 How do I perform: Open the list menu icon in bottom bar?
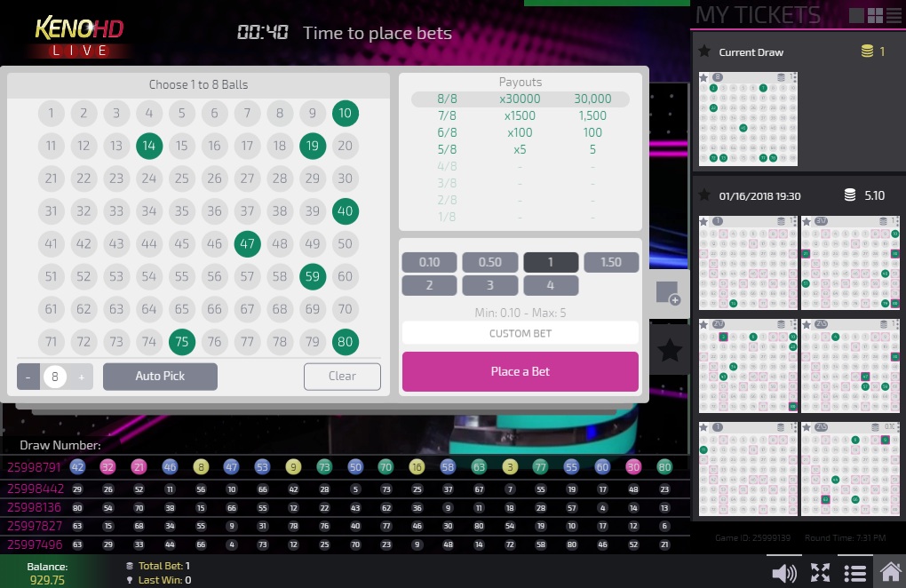854,573
